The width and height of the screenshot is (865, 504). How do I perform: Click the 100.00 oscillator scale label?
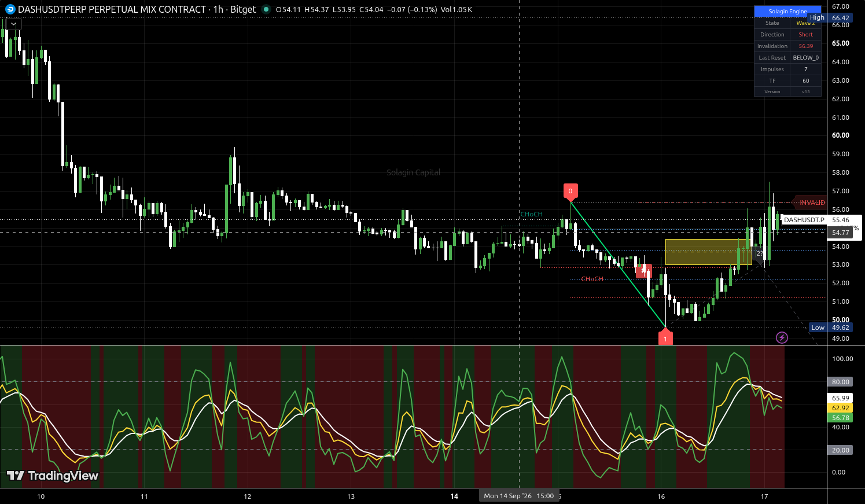tap(842, 359)
